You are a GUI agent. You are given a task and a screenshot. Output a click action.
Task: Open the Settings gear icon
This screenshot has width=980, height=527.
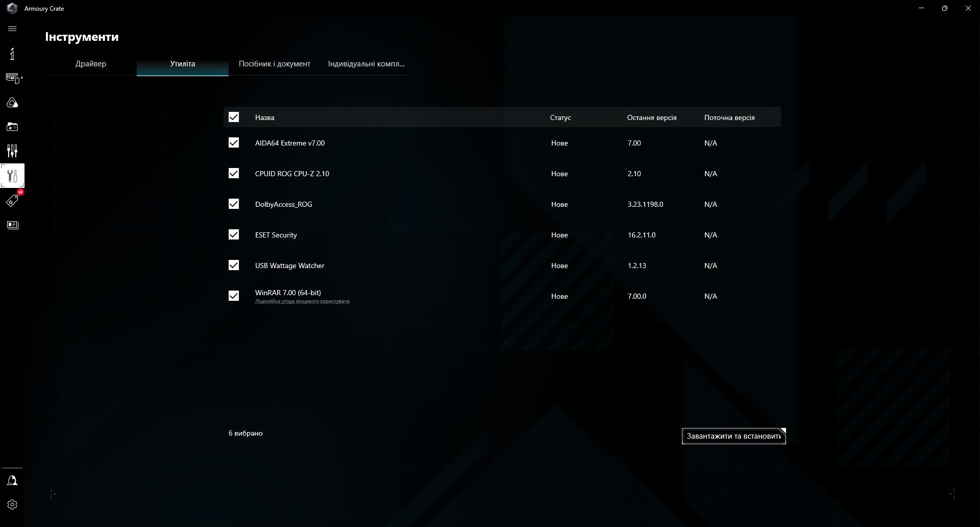12,505
